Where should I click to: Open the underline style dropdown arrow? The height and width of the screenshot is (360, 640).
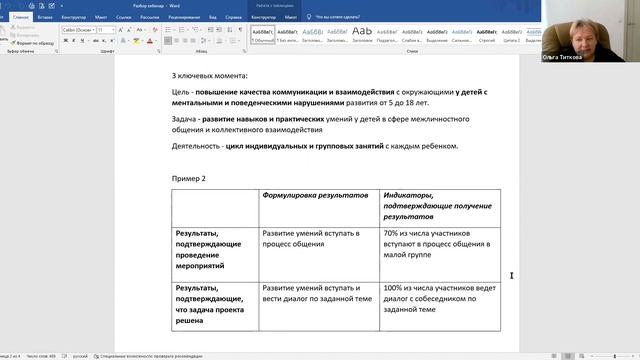[x=88, y=41]
